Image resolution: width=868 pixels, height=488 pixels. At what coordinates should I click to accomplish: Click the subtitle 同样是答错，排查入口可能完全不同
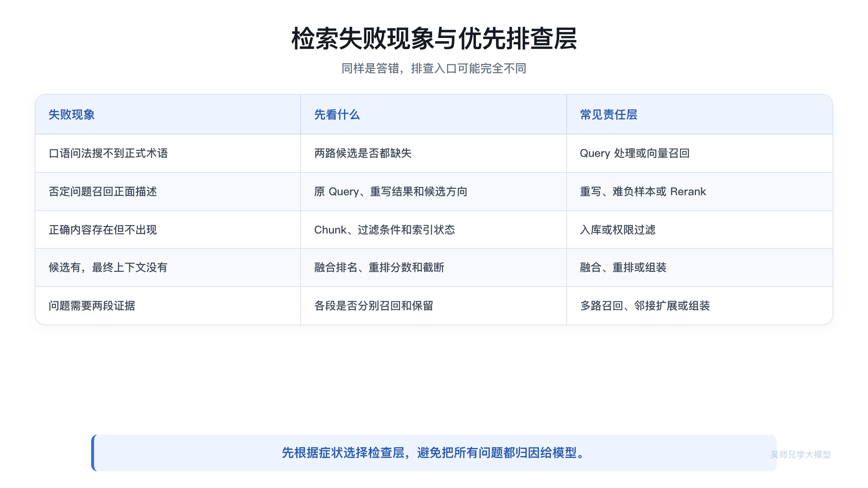434,68
